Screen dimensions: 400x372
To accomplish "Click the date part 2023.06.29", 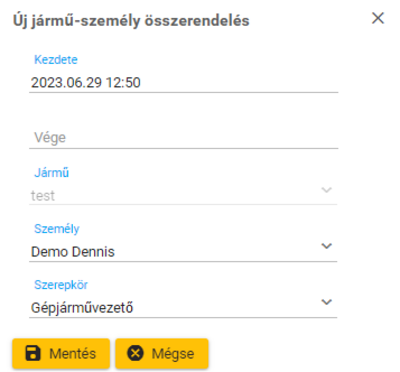I will (66, 82).
